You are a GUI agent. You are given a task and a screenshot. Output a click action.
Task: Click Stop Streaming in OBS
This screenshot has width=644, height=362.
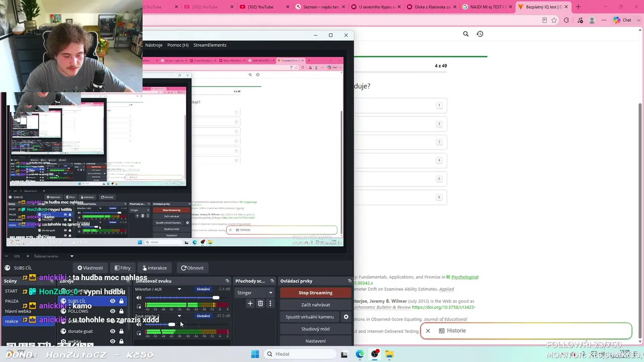tap(315, 293)
